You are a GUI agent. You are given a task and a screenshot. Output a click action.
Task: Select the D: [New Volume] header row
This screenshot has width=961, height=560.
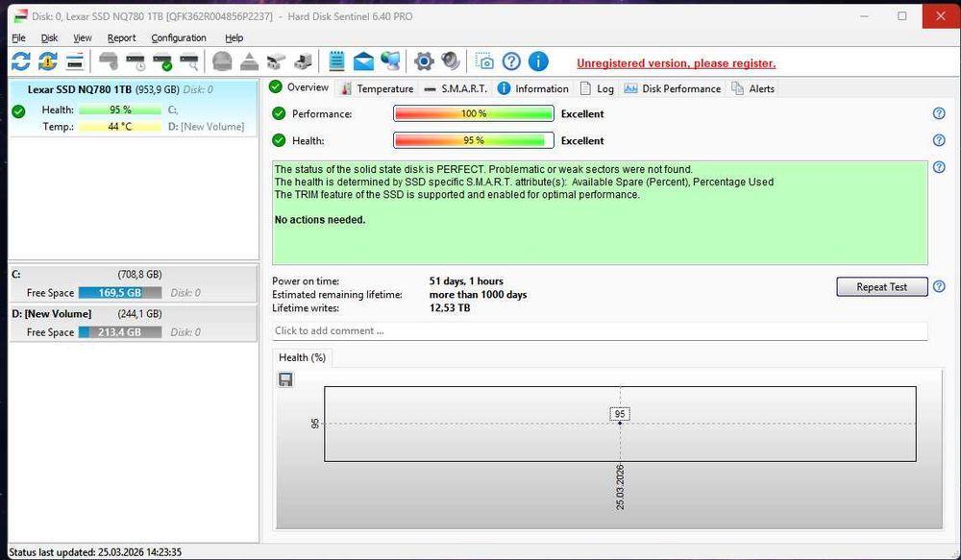pos(133,314)
